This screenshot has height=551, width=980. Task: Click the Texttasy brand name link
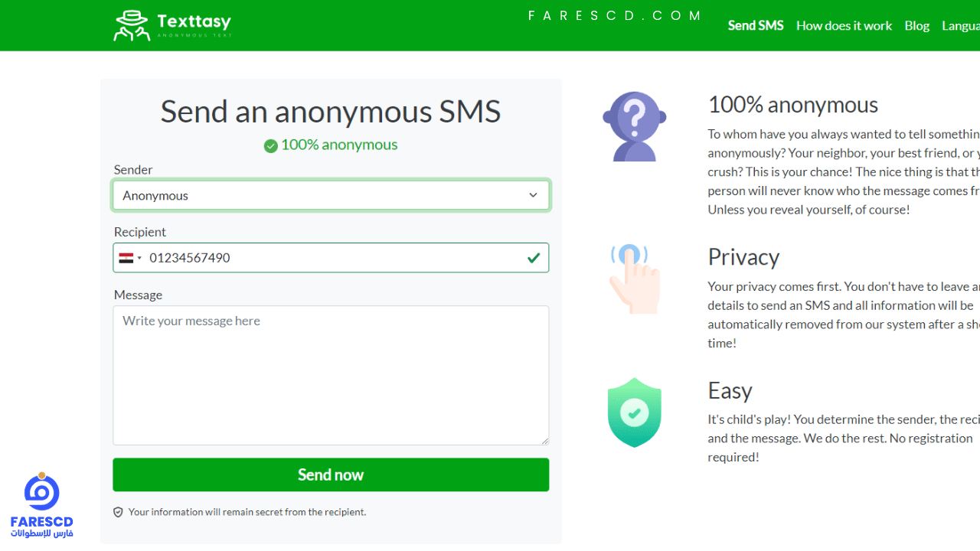[x=194, y=21]
